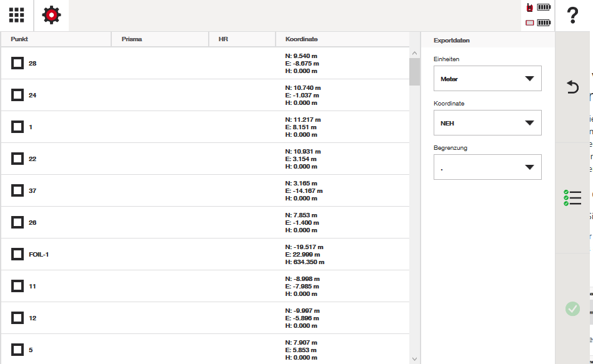
Task: Enable the checkbox for point 37
Action: (17, 190)
